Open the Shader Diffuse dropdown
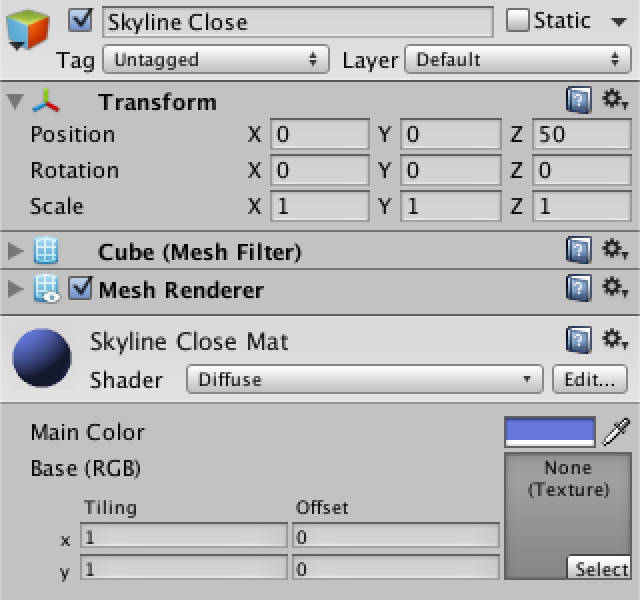The image size is (640, 600). tap(364, 380)
